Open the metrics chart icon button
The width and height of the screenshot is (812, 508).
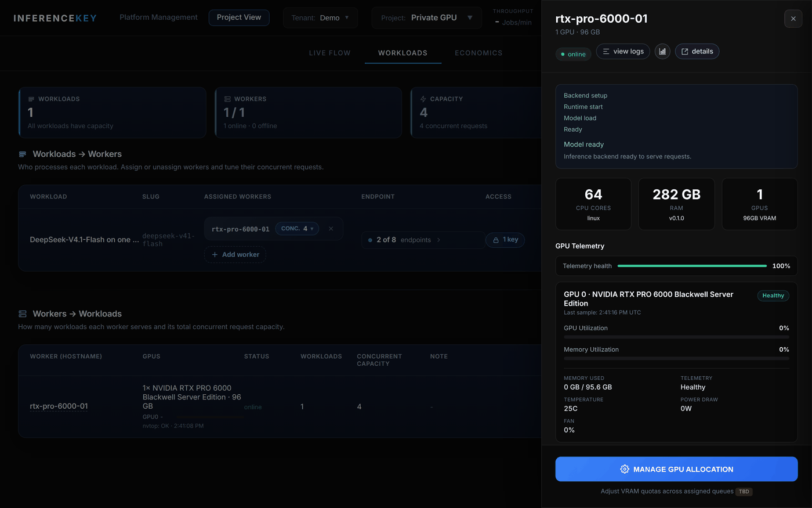coord(662,52)
